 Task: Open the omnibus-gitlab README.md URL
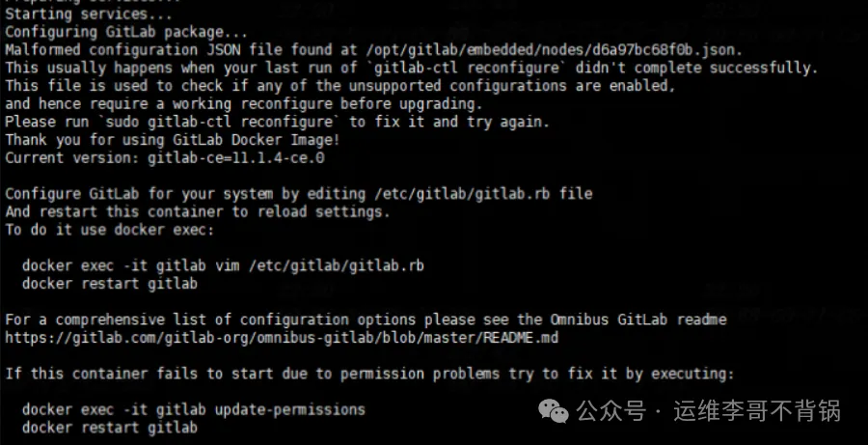[282, 338]
